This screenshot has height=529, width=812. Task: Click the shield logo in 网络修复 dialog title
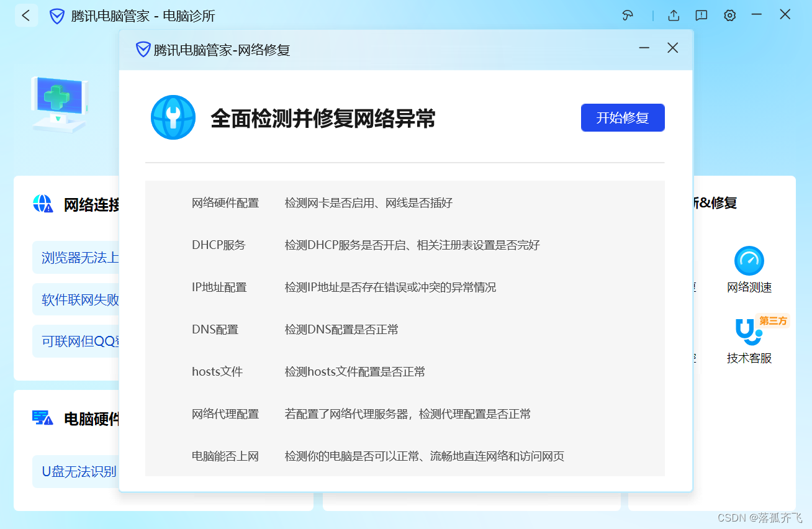(143, 50)
